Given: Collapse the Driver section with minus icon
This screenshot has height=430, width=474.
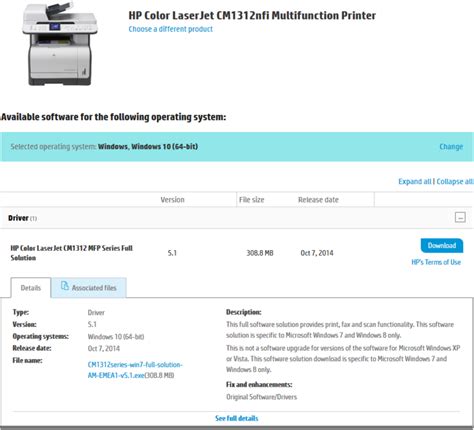Looking at the screenshot, I should click(x=460, y=217).
